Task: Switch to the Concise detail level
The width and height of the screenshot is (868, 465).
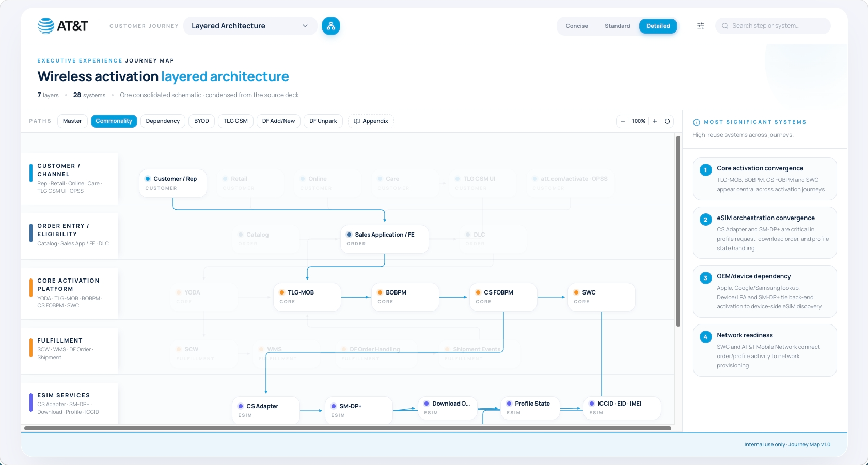Action: (577, 26)
